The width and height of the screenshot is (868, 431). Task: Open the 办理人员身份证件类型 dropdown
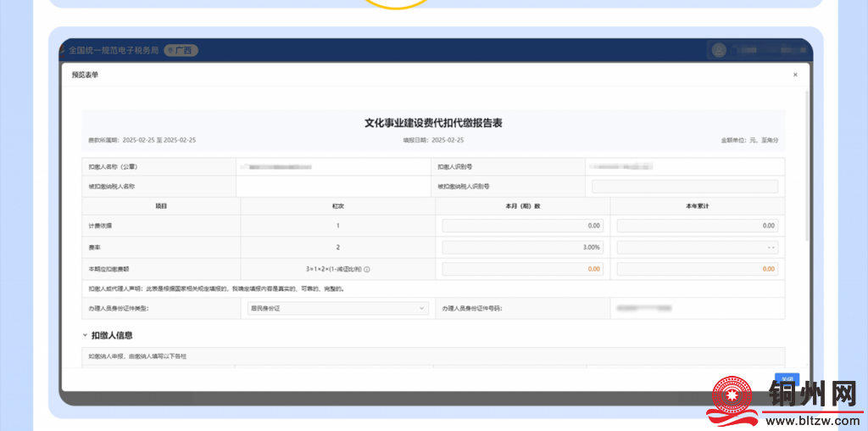point(337,308)
